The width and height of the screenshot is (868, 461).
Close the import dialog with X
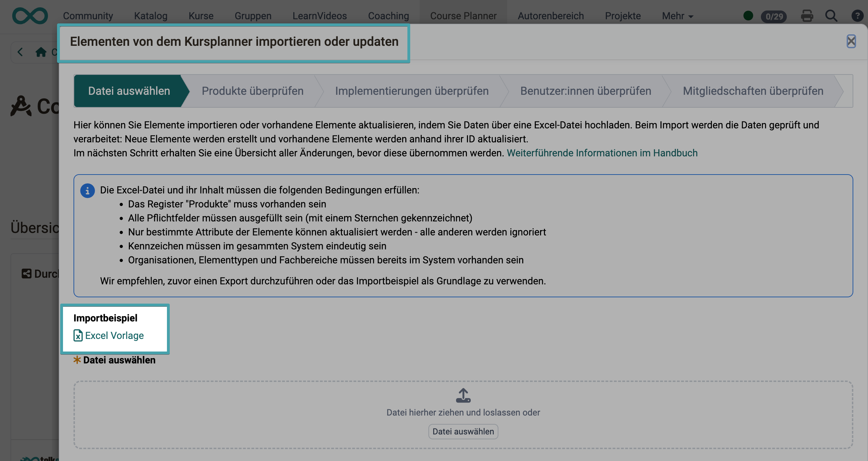(x=851, y=41)
